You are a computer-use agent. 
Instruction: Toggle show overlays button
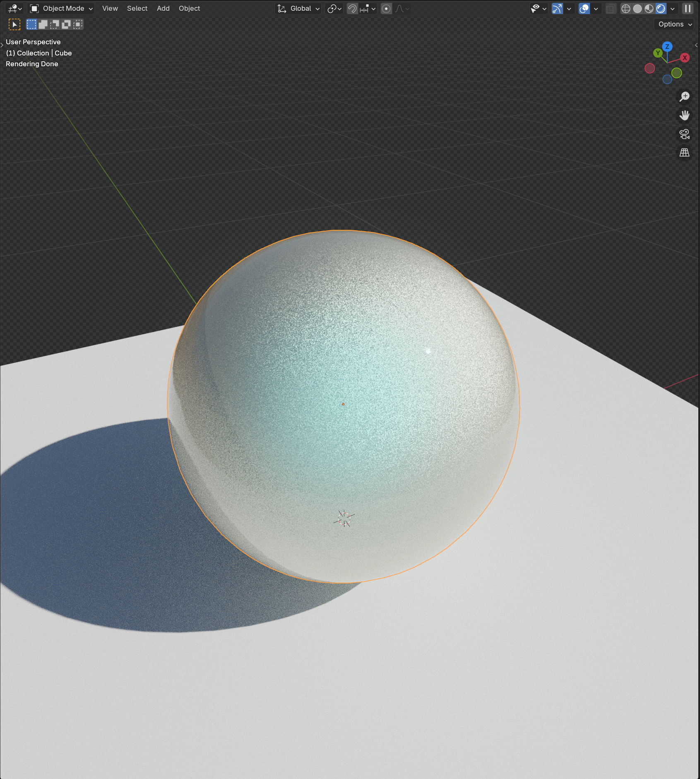tap(584, 8)
